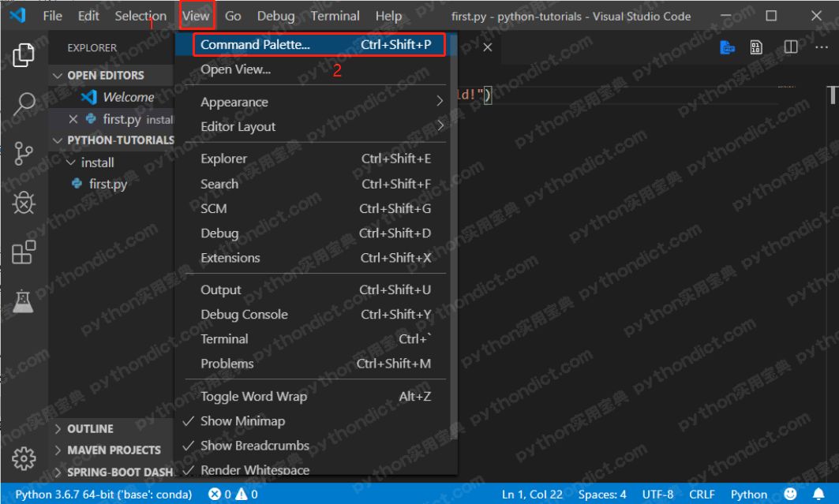Expand the SPRING-BOOT DASH section
The height and width of the screenshot is (504, 839).
pos(110,472)
